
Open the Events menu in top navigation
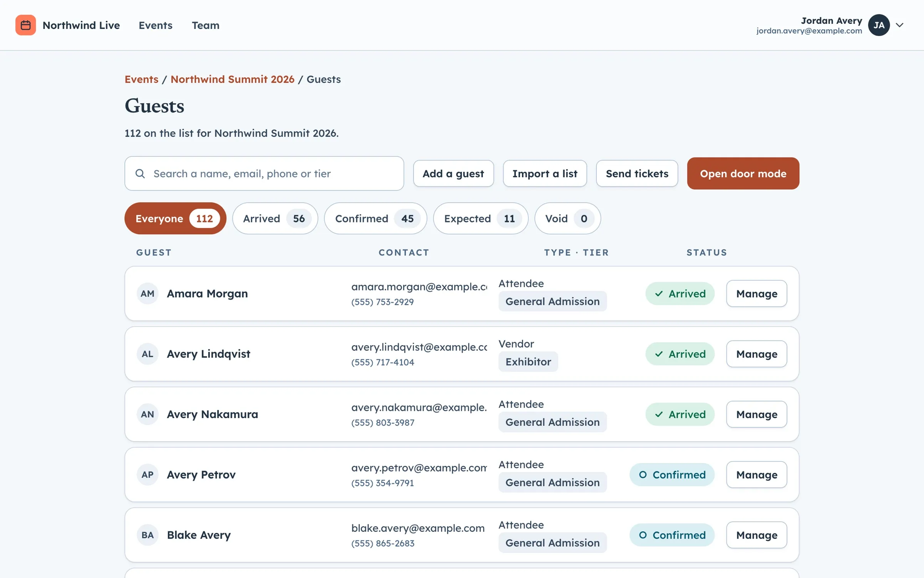156,25
